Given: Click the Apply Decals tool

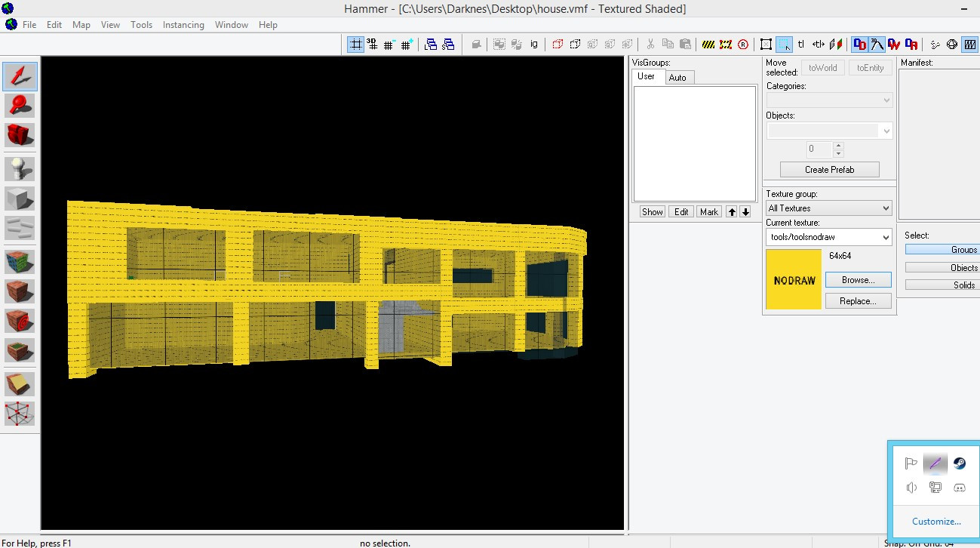Looking at the screenshot, I should click(x=19, y=319).
